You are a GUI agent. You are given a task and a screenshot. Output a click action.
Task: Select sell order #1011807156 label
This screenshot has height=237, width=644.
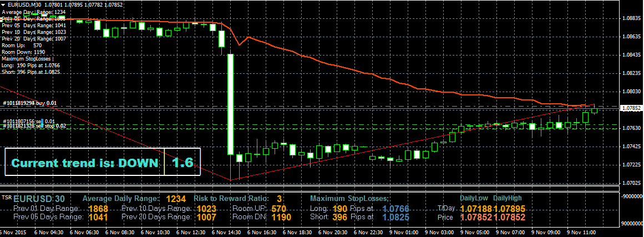coord(29,121)
